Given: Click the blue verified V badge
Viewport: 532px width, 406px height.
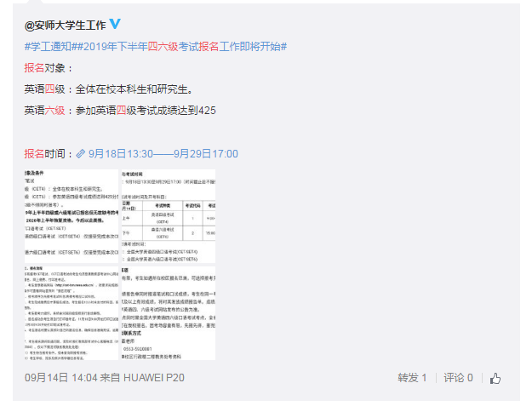Looking at the screenshot, I should [x=115, y=24].
